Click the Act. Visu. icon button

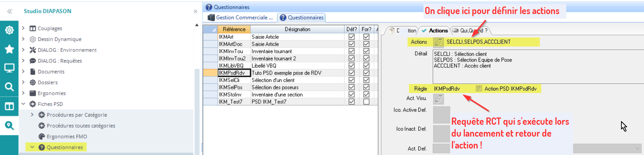[438, 98]
